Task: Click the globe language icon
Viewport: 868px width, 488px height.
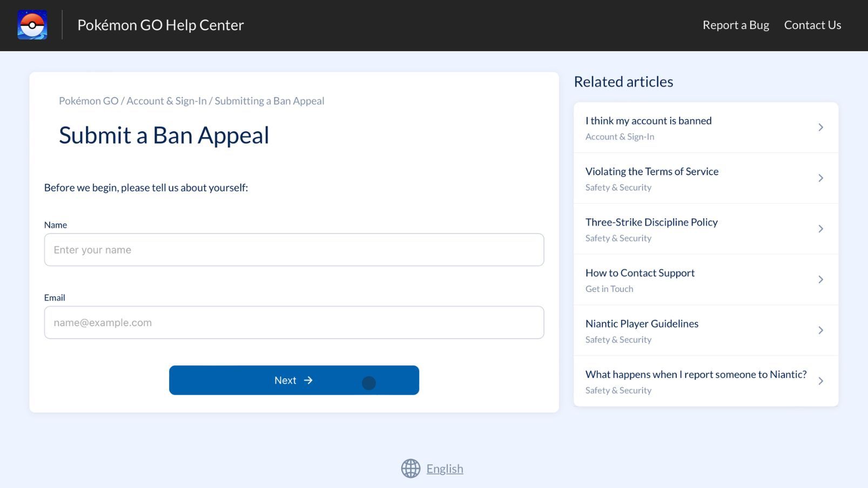Action: [411, 469]
